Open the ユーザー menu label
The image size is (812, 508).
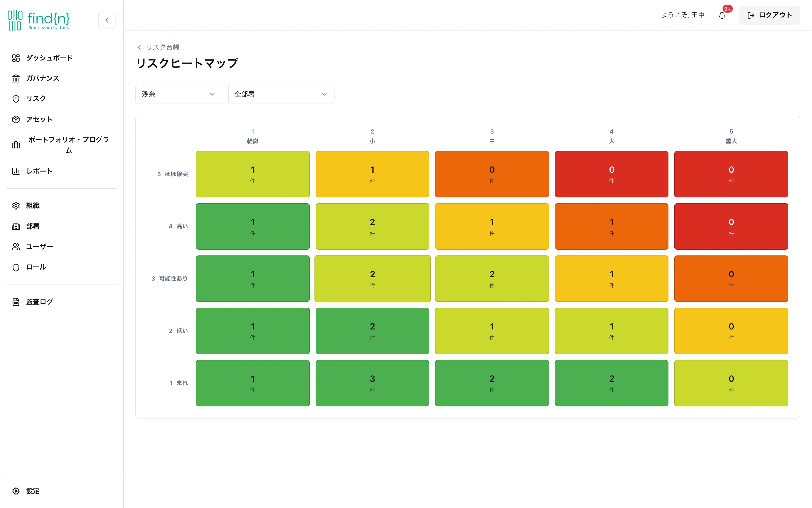pos(40,247)
